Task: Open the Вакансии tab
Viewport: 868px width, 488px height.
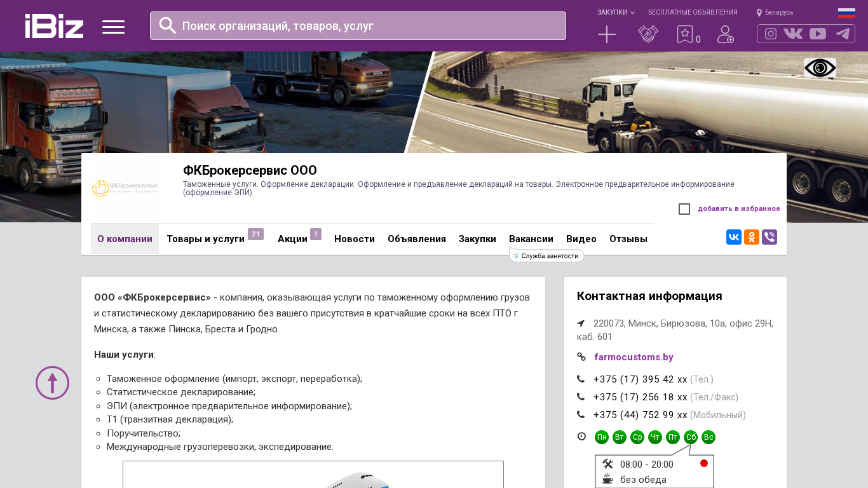Action: pyautogui.click(x=531, y=239)
